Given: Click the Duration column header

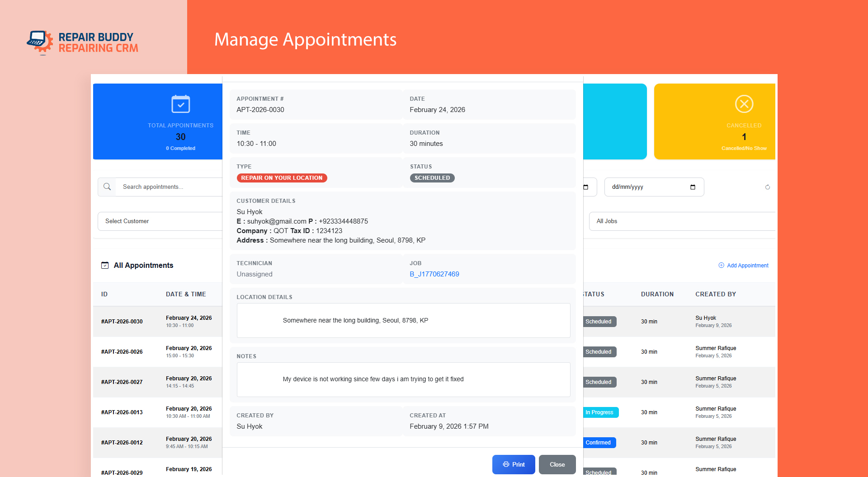Looking at the screenshot, I should point(657,294).
